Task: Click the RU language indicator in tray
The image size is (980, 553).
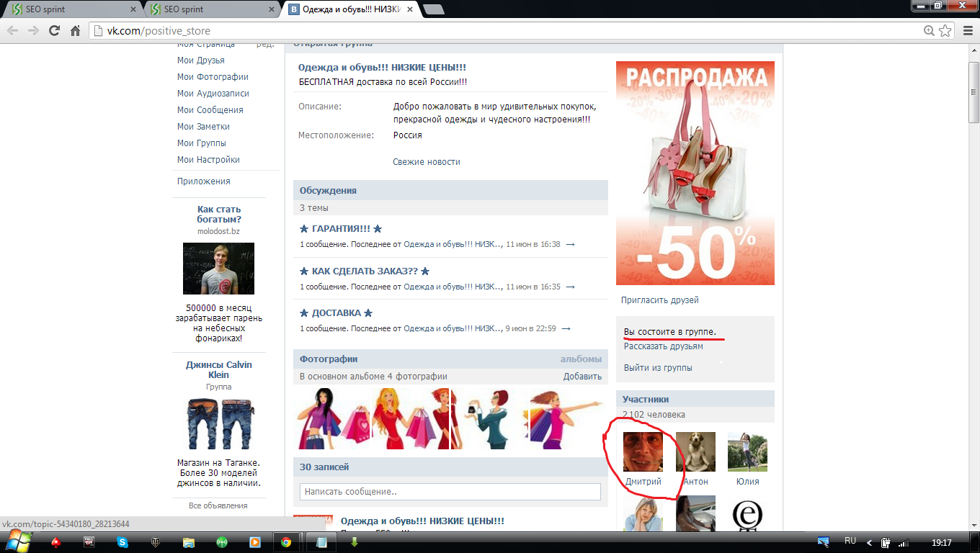Action: pyautogui.click(x=850, y=541)
